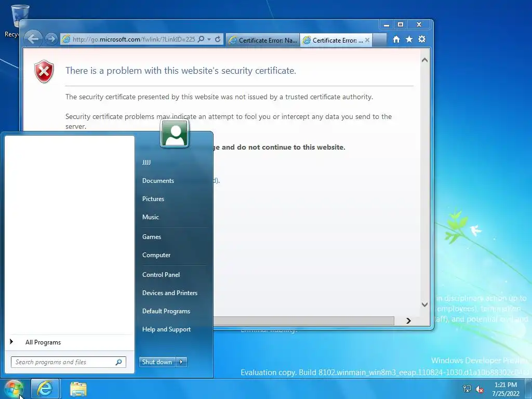Move right with the horizontal scrollbar arrow
The height and width of the screenshot is (399, 532).
click(408, 321)
